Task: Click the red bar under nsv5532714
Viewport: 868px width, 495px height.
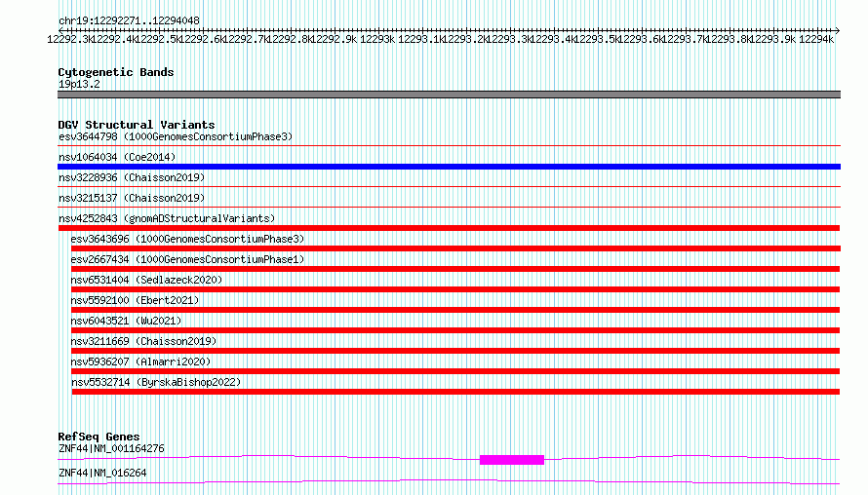Action: click(x=455, y=392)
